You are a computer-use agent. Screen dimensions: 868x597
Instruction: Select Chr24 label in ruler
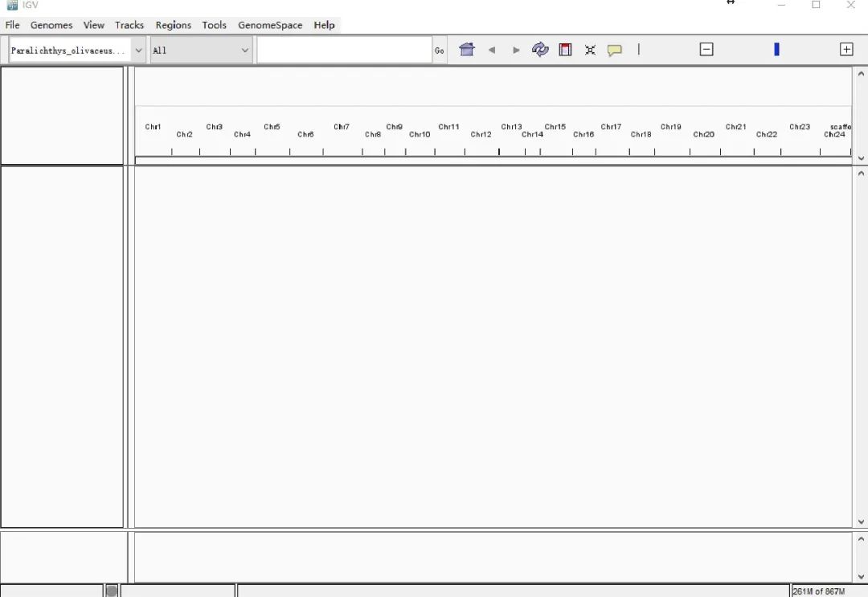[834, 134]
